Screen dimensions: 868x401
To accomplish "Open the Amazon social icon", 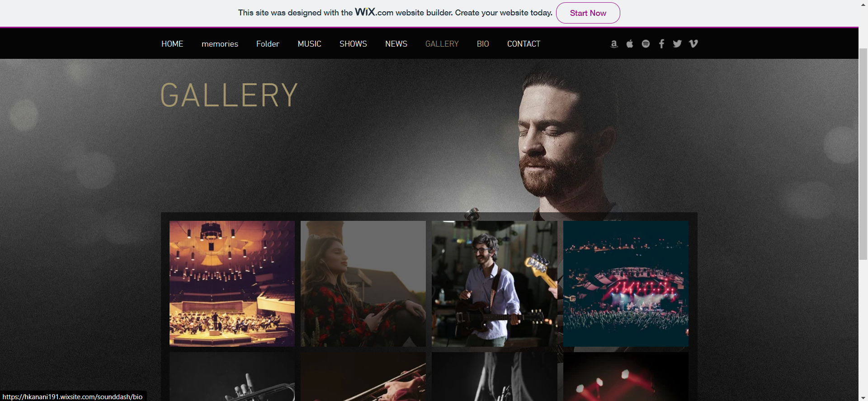I will (x=614, y=44).
